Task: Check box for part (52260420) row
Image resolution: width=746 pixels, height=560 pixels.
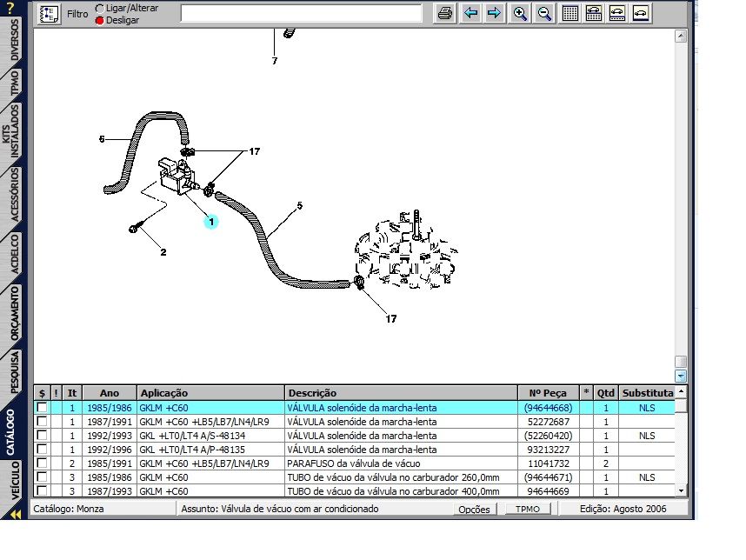Action: coord(42,435)
